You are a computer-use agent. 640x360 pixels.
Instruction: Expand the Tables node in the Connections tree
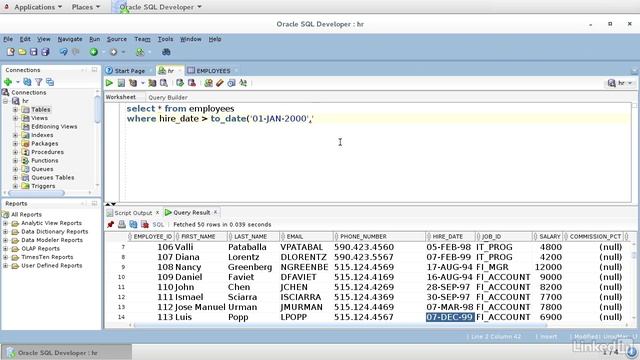(15, 109)
